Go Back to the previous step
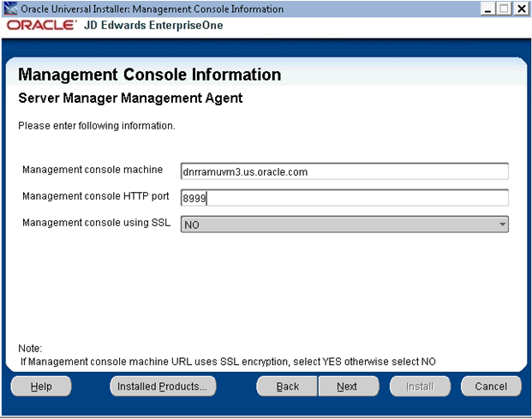Image resolution: width=532 pixels, height=419 pixels. point(288,386)
